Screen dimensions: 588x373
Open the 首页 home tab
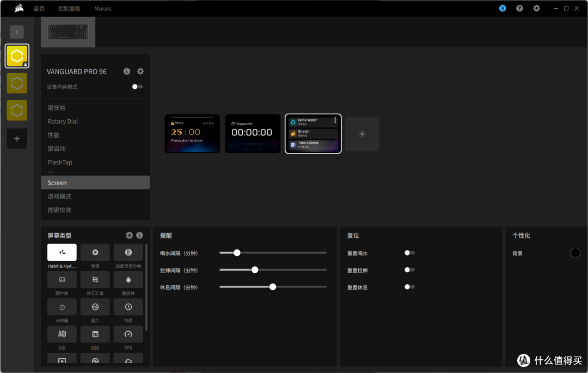tap(39, 8)
